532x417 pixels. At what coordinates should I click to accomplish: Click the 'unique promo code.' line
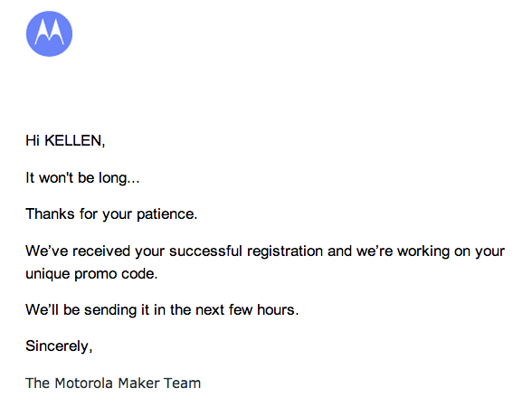91,274
